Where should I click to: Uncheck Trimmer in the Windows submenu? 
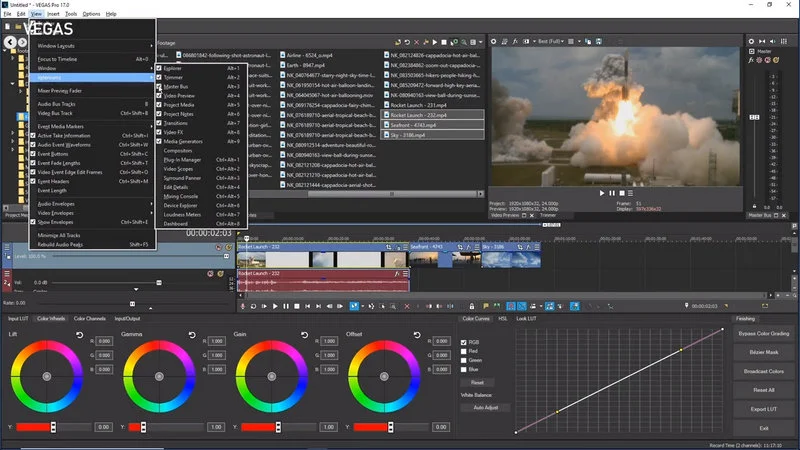tap(173, 77)
